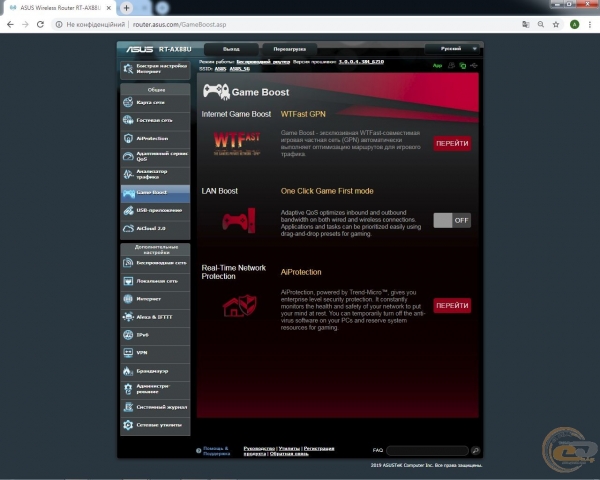Go to Guest Network (Гостевая сеть)

[x=155, y=121]
